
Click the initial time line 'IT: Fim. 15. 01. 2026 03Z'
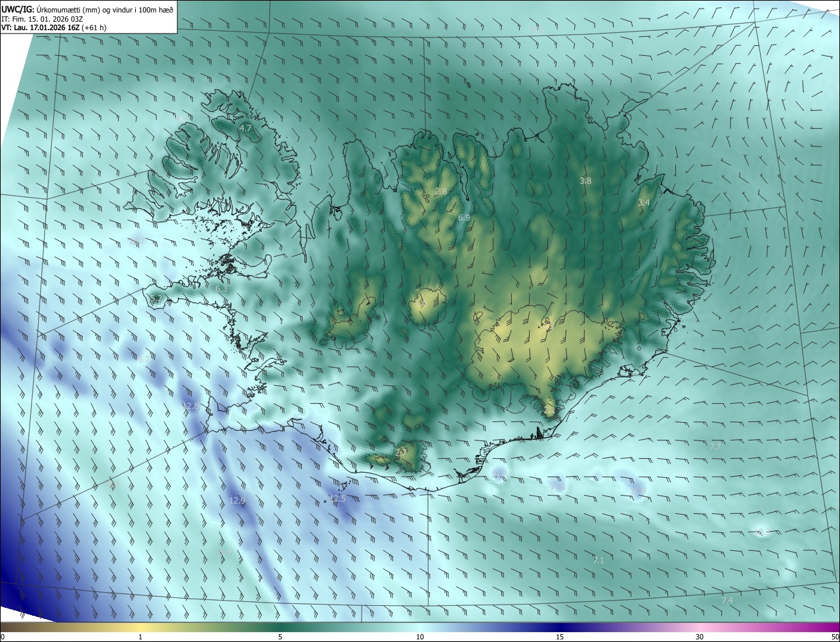42,19
